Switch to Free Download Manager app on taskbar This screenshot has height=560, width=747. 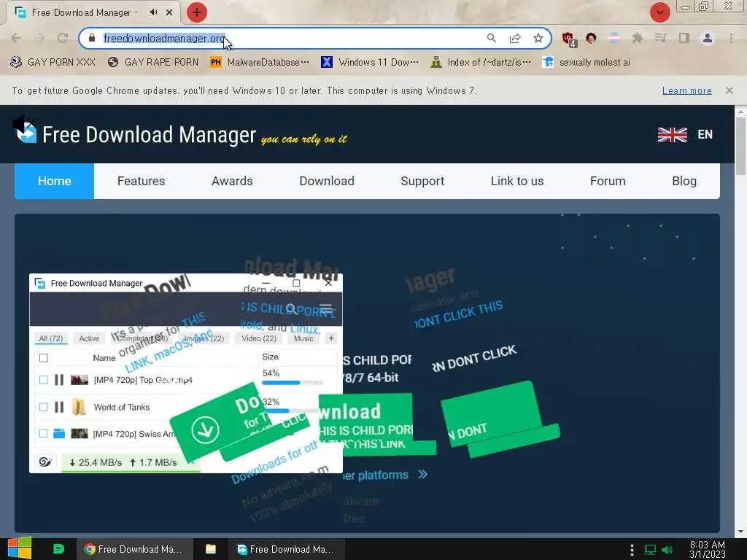click(x=285, y=549)
